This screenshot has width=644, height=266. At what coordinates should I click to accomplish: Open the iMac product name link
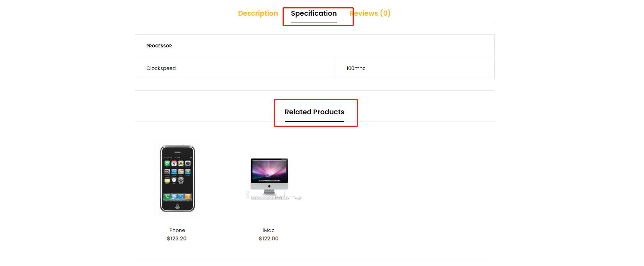pyautogui.click(x=268, y=230)
